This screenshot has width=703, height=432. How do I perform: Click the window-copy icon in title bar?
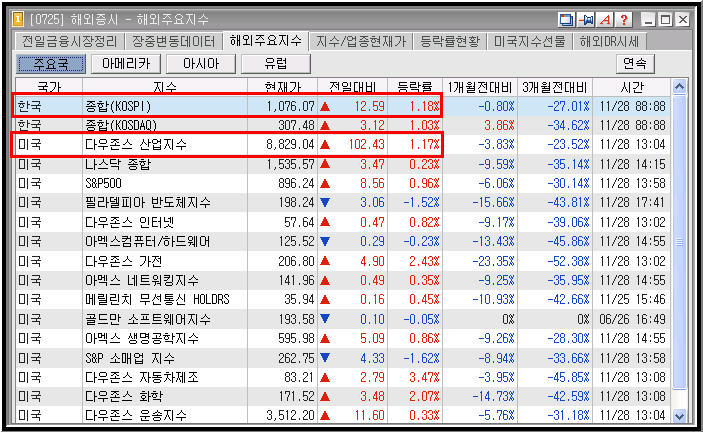point(566,20)
